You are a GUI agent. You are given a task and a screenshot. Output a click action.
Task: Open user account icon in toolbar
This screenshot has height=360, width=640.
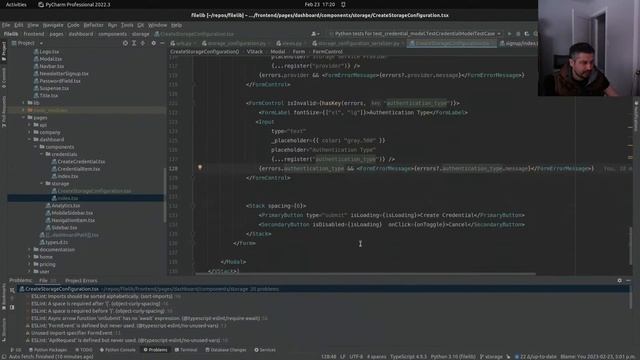pos(315,34)
